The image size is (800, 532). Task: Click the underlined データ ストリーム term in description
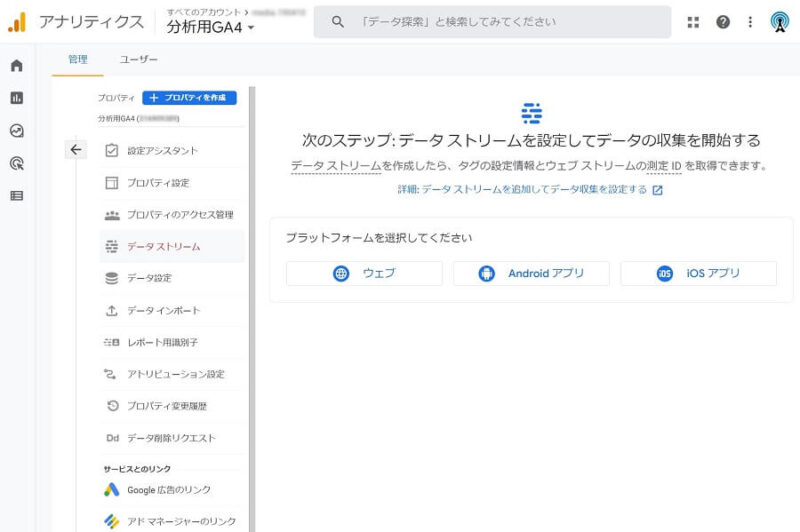pos(336,166)
